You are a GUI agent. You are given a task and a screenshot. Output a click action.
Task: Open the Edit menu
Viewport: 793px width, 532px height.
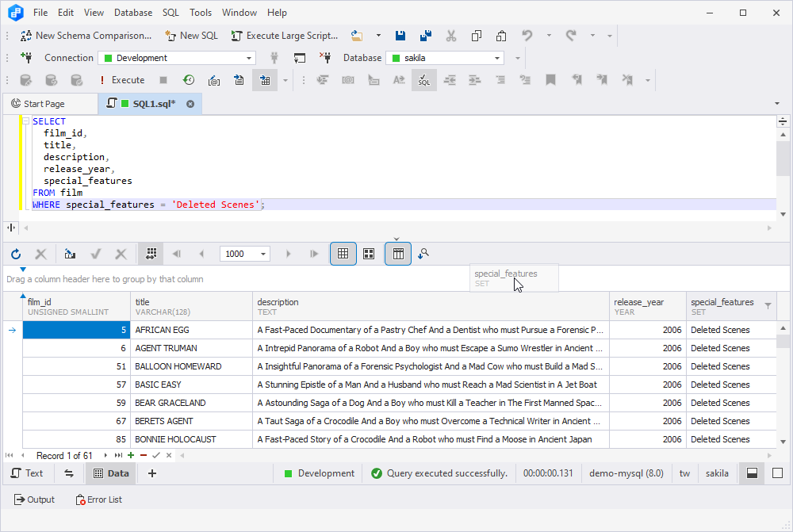tap(66, 13)
